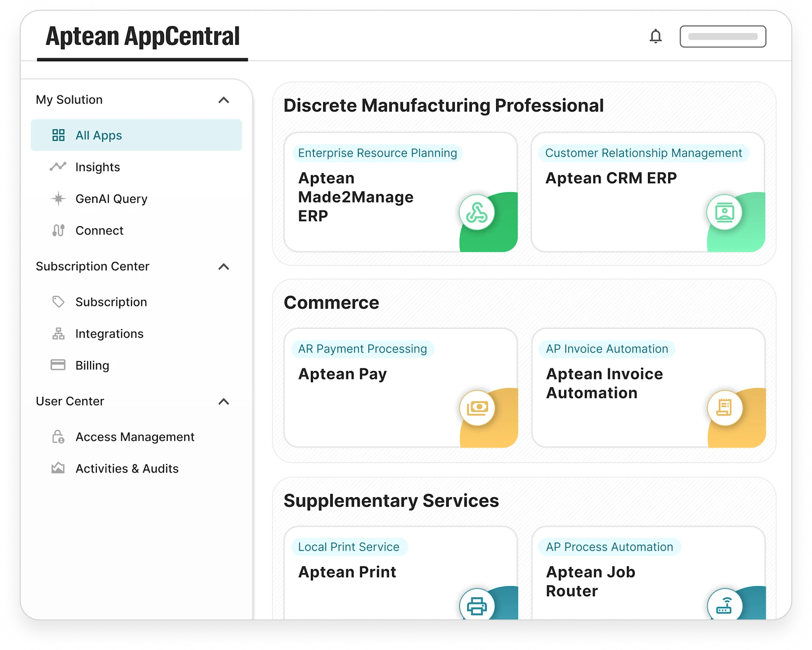Open the Aptean Pay app
The width and height of the screenshot is (812, 650).
point(401,388)
